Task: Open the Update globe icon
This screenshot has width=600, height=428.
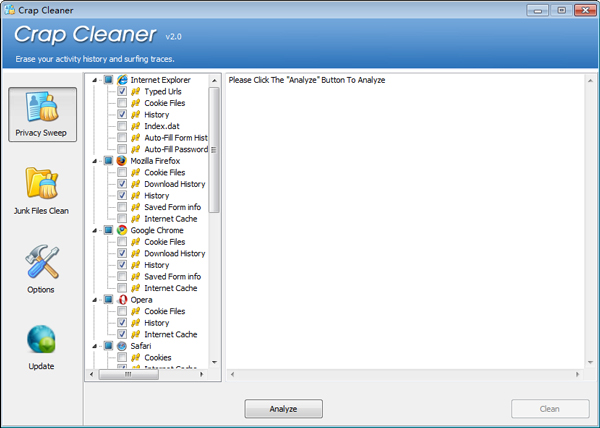Action: click(41, 339)
